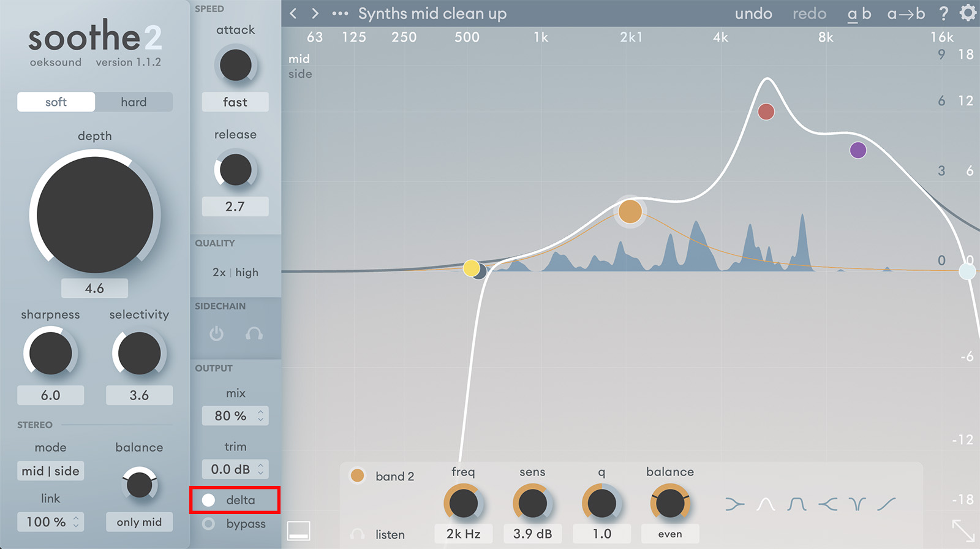
Task: Click the sharpness knob
Action: coord(50,354)
